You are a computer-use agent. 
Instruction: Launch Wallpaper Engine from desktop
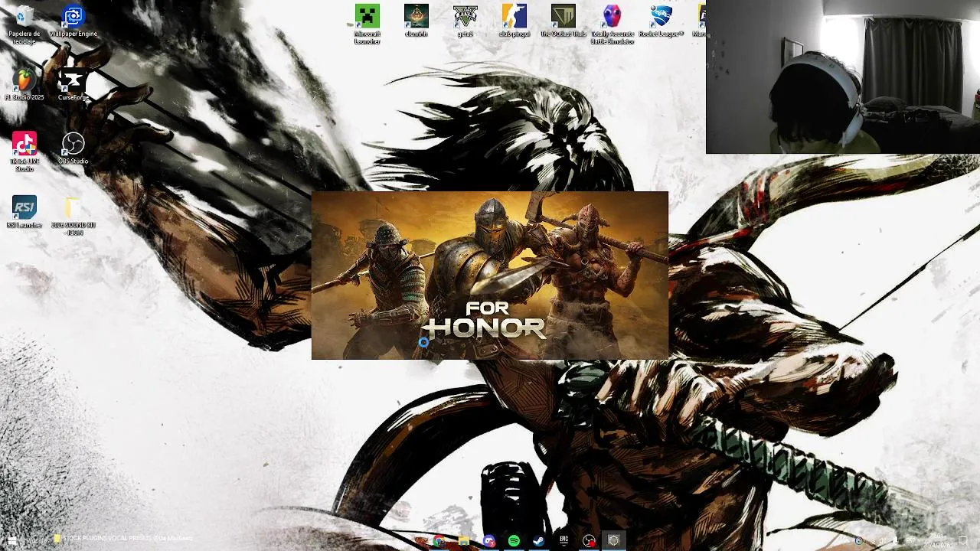pos(73,21)
